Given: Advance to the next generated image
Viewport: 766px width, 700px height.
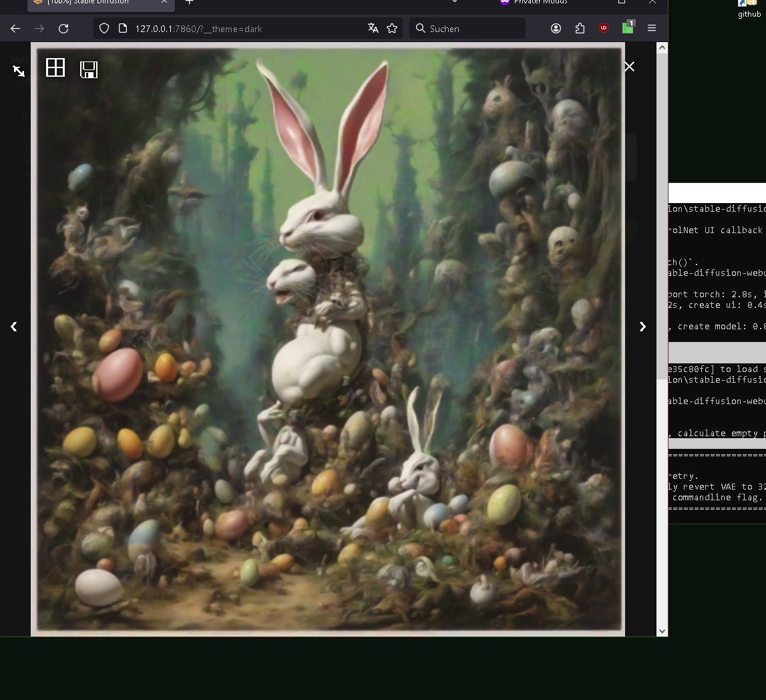Looking at the screenshot, I should (642, 327).
